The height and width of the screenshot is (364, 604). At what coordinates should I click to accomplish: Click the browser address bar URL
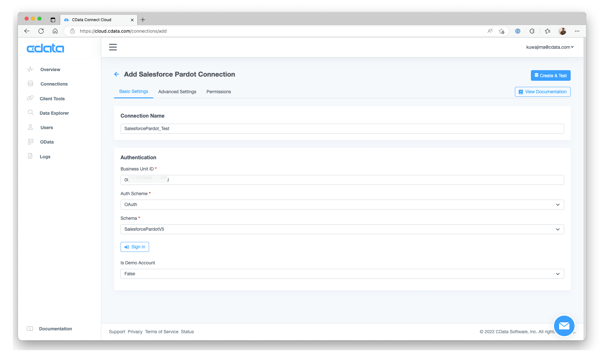pos(123,31)
